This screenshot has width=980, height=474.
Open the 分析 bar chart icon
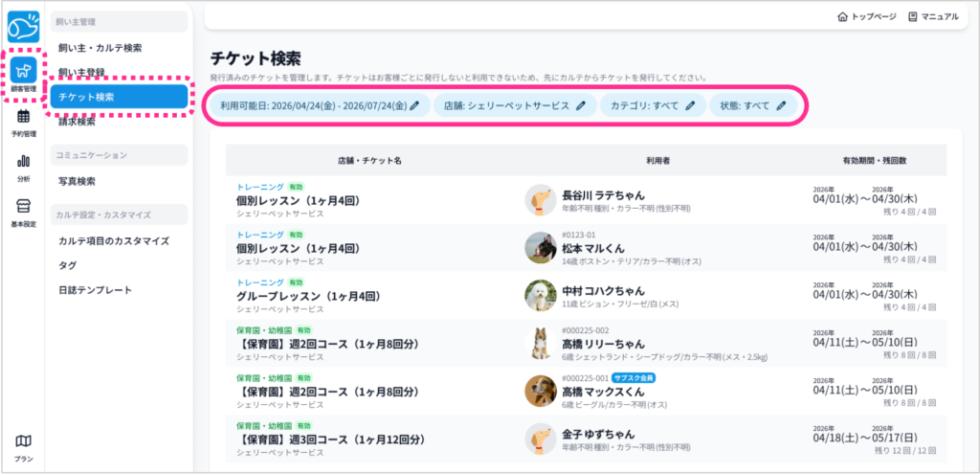(x=23, y=166)
